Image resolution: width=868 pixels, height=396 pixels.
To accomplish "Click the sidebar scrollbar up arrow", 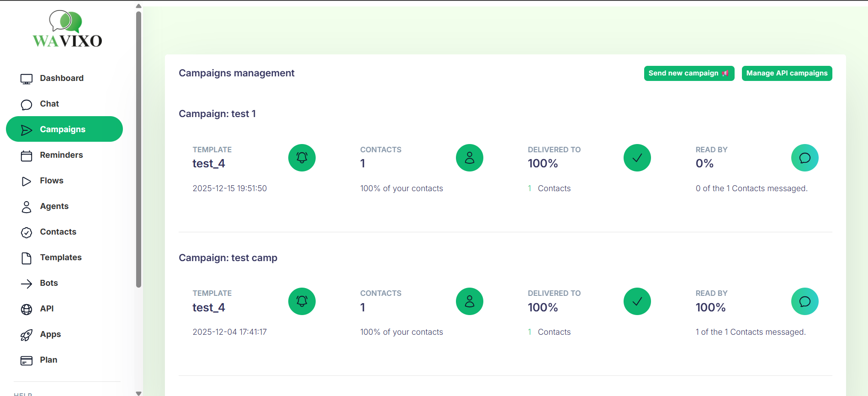I will coord(138,6).
